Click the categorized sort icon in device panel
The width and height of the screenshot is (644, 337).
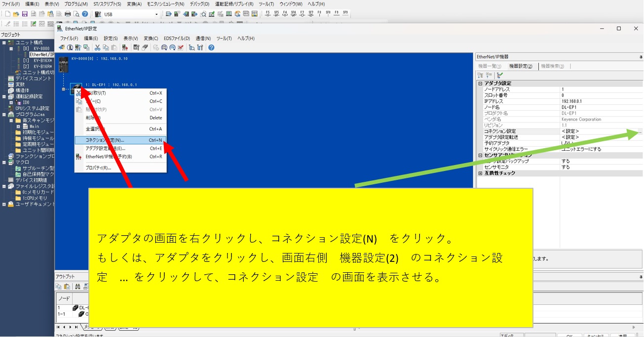480,75
